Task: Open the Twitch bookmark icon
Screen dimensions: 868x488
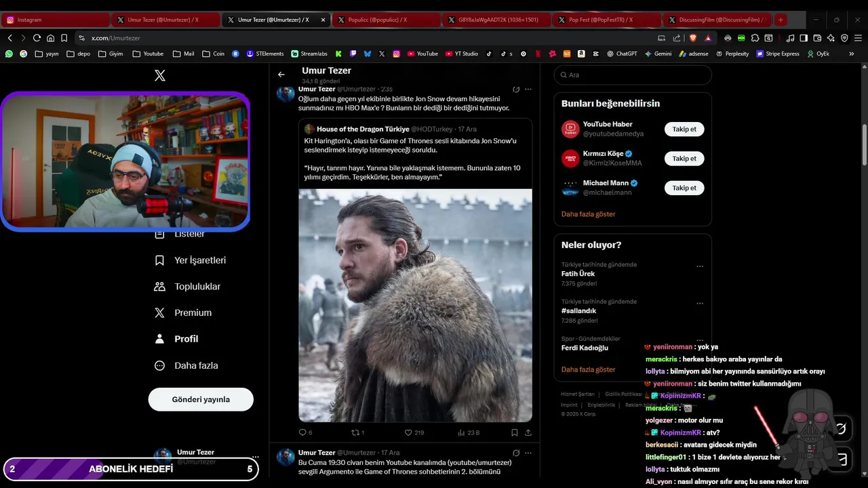Action: (x=353, y=54)
